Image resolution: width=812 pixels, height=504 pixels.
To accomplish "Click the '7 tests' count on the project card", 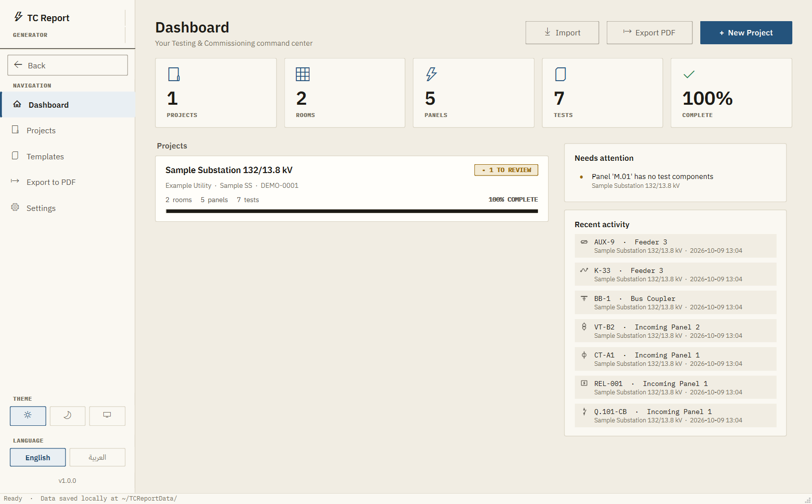I will click(248, 200).
